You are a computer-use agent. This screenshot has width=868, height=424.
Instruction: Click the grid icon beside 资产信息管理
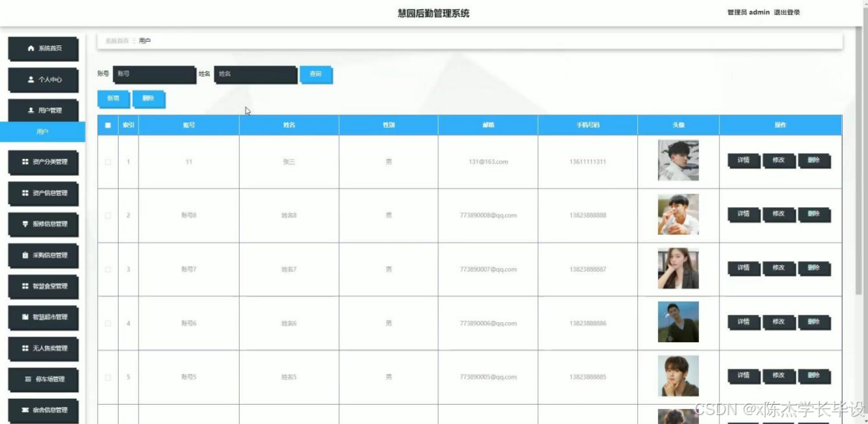click(25, 193)
